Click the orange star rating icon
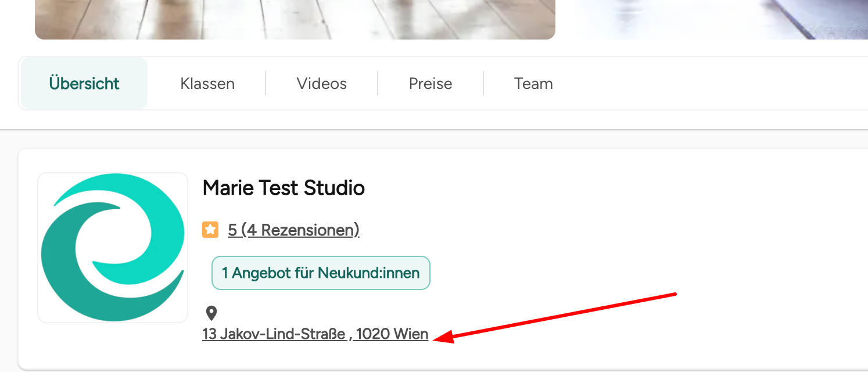The image size is (868, 372). tap(210, 230)
